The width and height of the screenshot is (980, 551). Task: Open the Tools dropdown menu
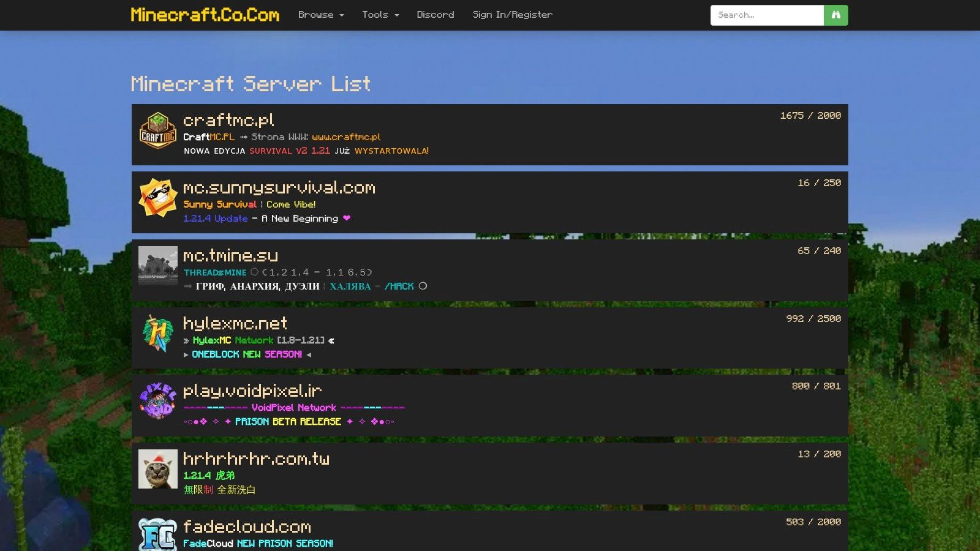point(380,15)
